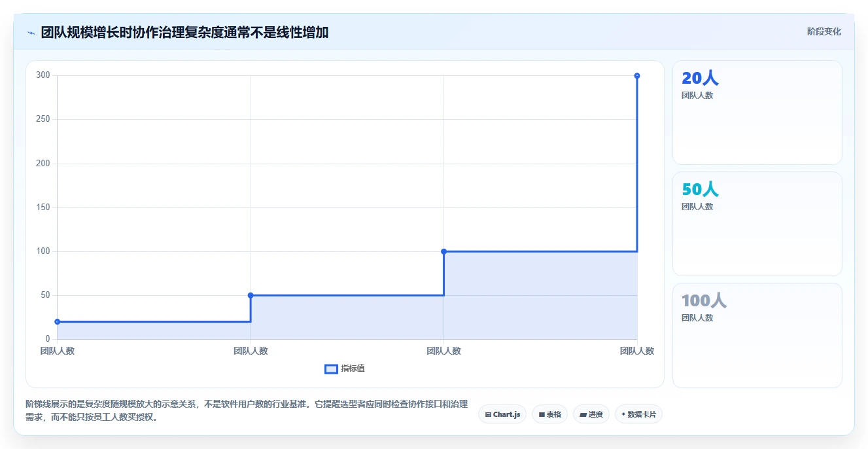Click the chart title 团队规模增长时协作治理复杂度通常不是线性增加
Image resolution: width=868 pixels, height=449 pixels.
pos(184,32)
